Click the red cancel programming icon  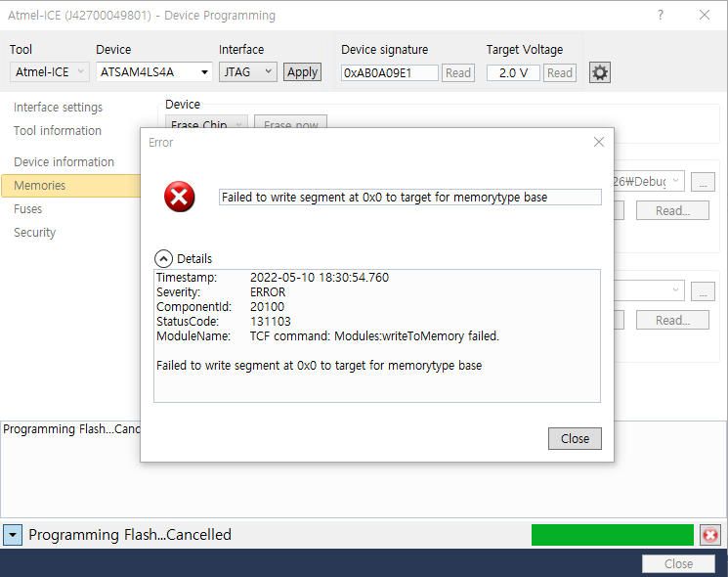[709, 535]
